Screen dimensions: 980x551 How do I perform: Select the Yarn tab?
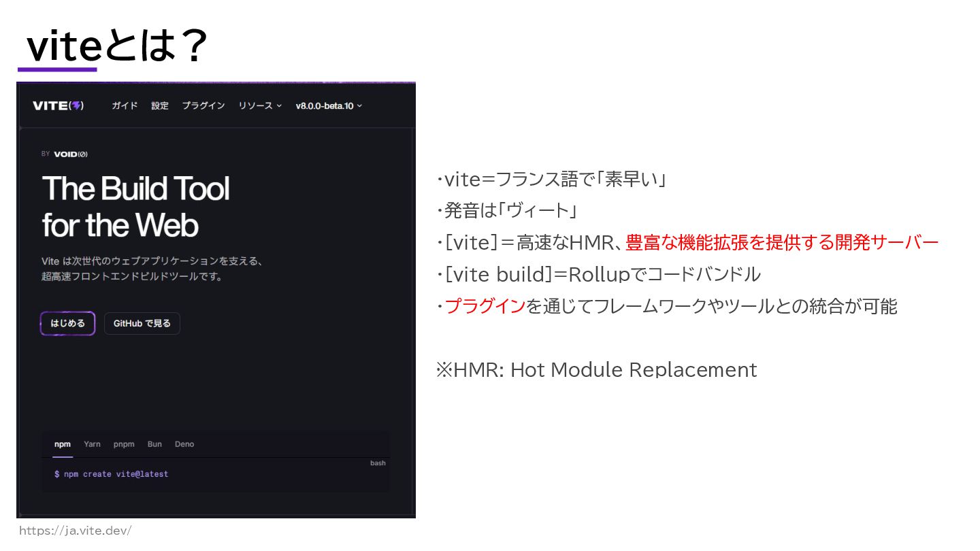92,444
